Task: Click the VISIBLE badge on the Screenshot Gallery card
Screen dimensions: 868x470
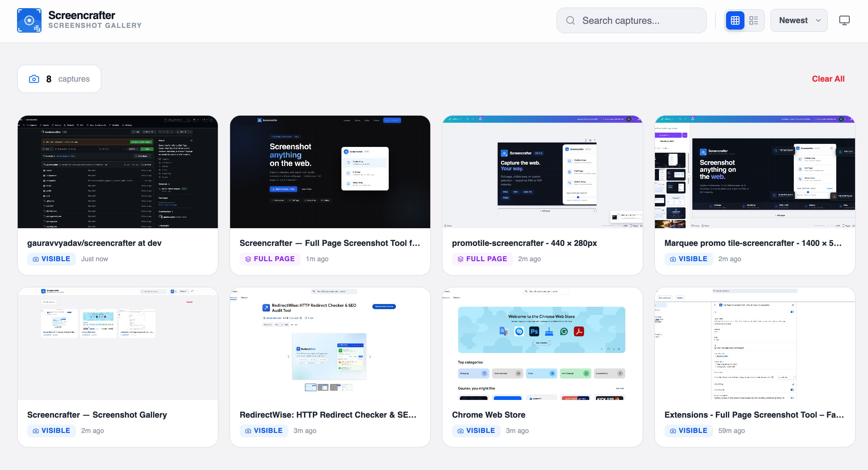Action: click(51, 431)
